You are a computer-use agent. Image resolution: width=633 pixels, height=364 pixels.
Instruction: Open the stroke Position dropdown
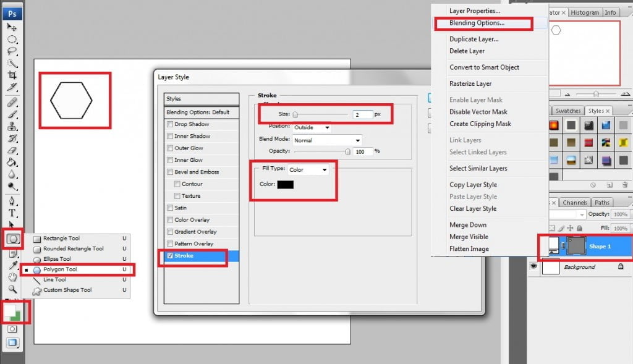(312, 127)
